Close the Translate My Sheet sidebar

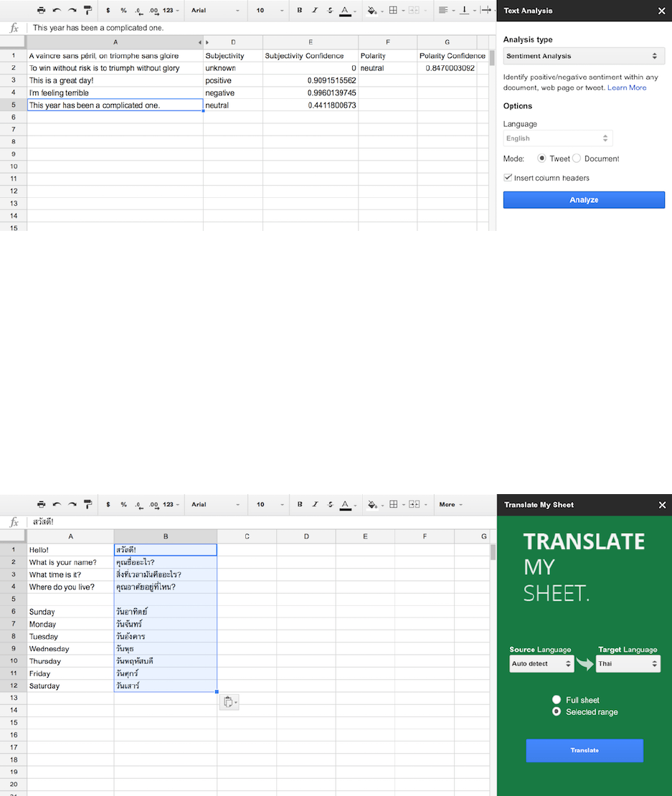tap(662, 505)
